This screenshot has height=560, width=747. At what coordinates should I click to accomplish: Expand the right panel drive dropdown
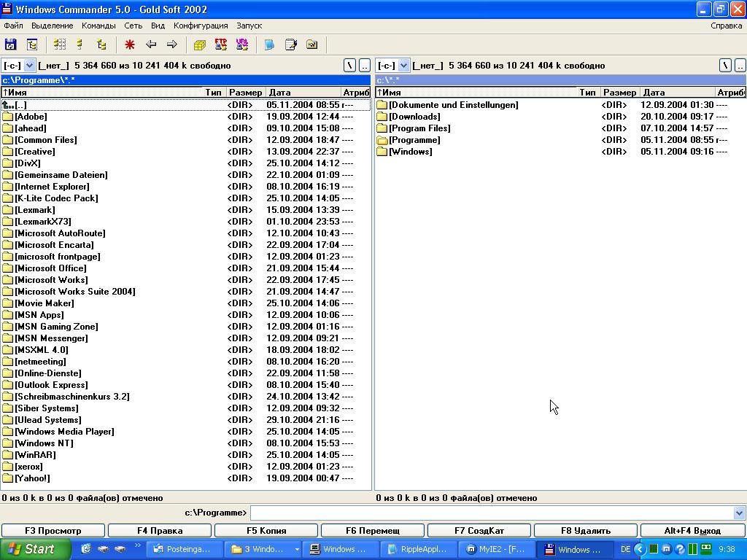coord(404,65)
